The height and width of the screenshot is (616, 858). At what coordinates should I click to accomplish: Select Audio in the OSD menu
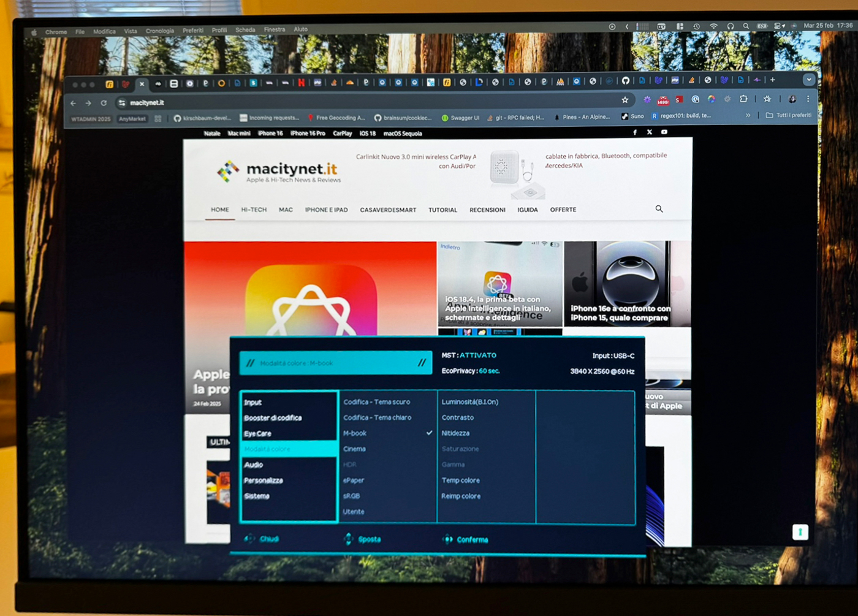(253, 465)
